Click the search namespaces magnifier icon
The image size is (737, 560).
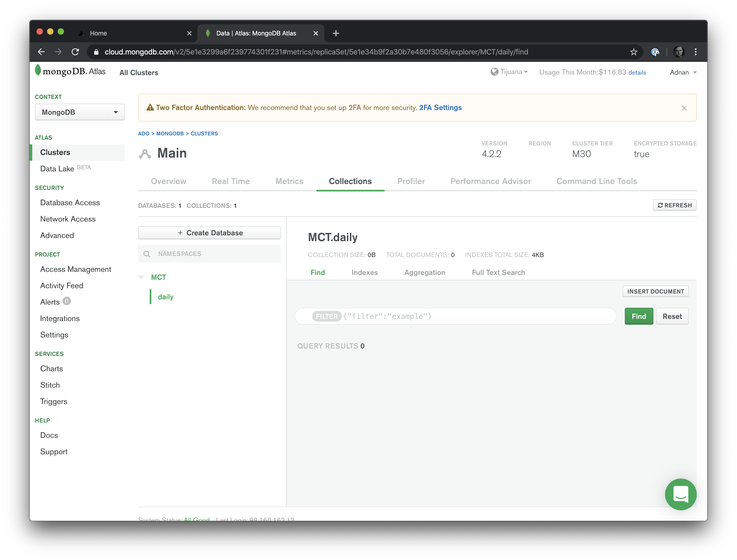click(147, 254)
